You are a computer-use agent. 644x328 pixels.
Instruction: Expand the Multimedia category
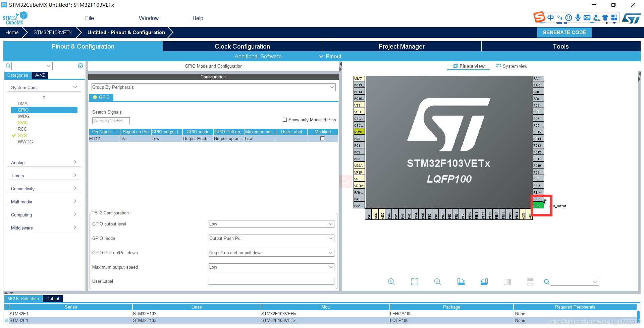(44, 202)
